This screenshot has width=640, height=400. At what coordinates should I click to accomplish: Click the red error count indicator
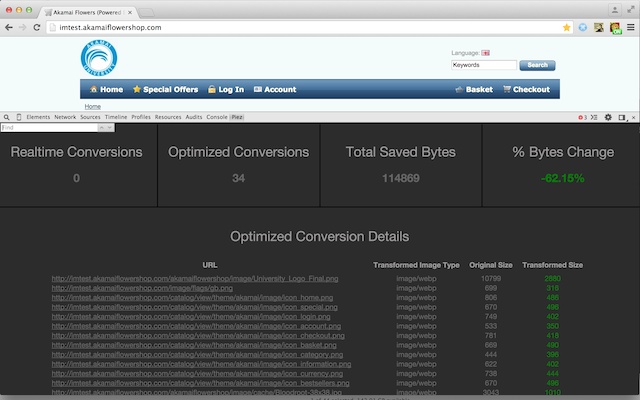click(582, 117)
